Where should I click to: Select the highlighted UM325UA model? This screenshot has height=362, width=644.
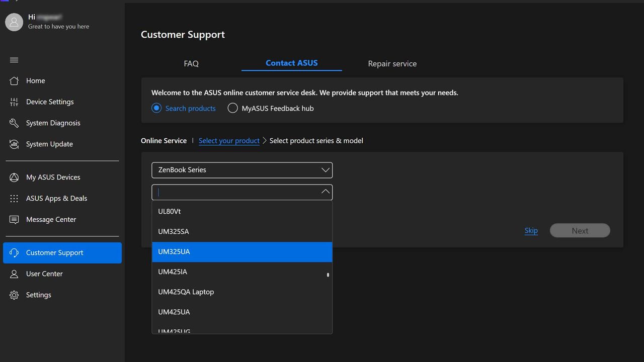tap(242, 252)
